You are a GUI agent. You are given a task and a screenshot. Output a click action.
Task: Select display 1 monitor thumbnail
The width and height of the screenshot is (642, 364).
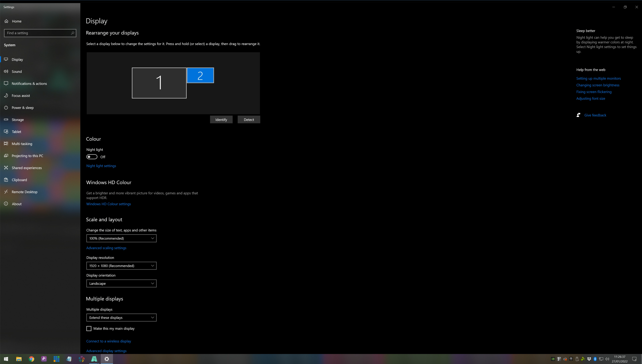(159, 83)
